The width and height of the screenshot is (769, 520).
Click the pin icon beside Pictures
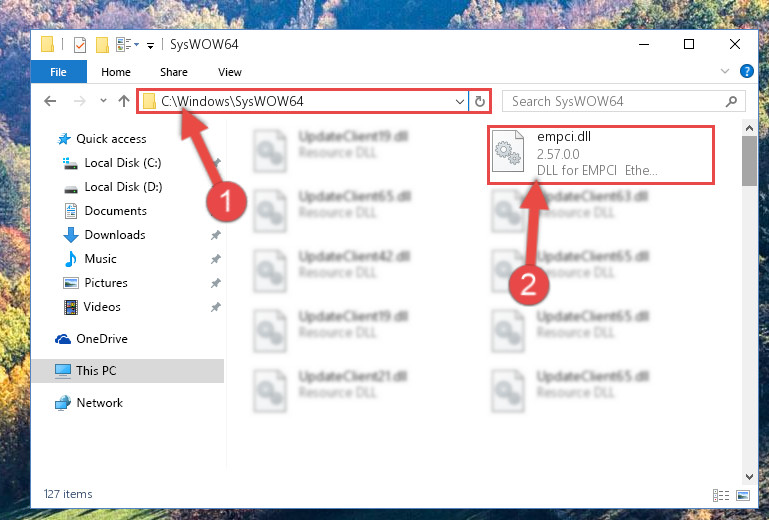click(215, 283)
